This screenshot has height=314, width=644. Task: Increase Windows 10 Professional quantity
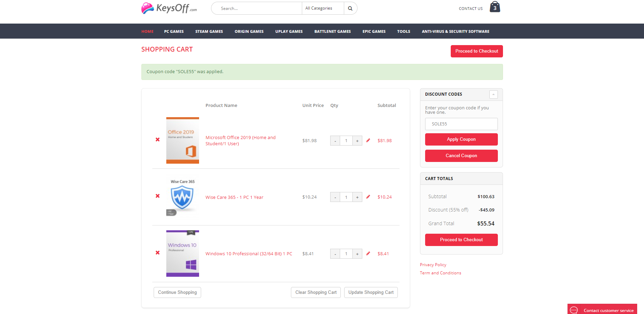pos(357,254)
